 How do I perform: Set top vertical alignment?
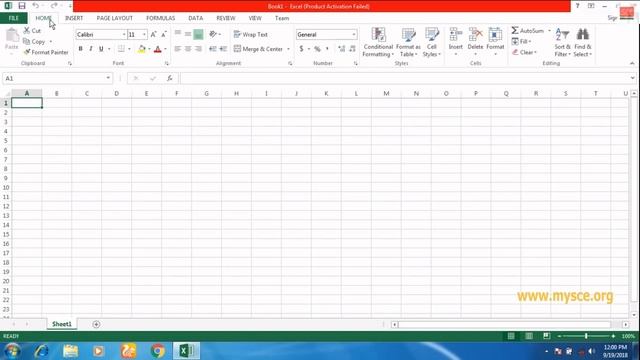tap(178, 34)
